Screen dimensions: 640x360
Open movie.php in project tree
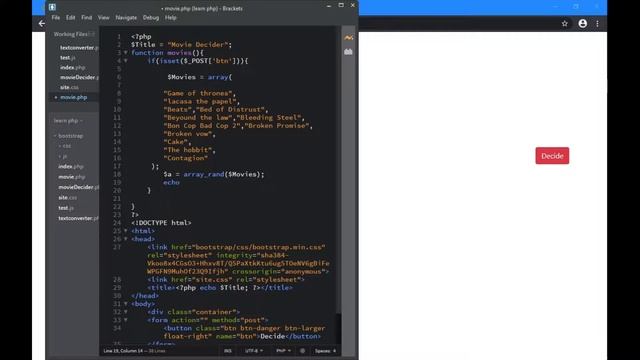[x=71, y=177]
